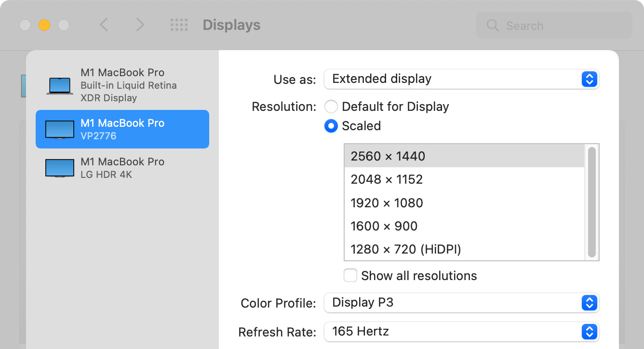Choose 1920 × 1080 resolution

[x=464, y=202]
